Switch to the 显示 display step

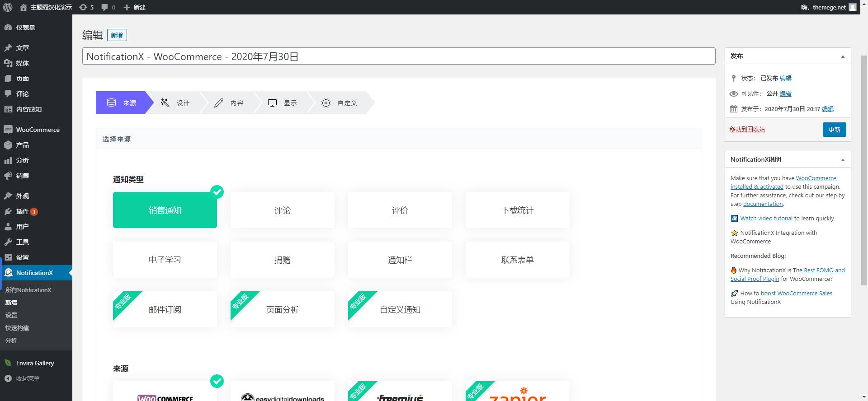pos(283,103)
